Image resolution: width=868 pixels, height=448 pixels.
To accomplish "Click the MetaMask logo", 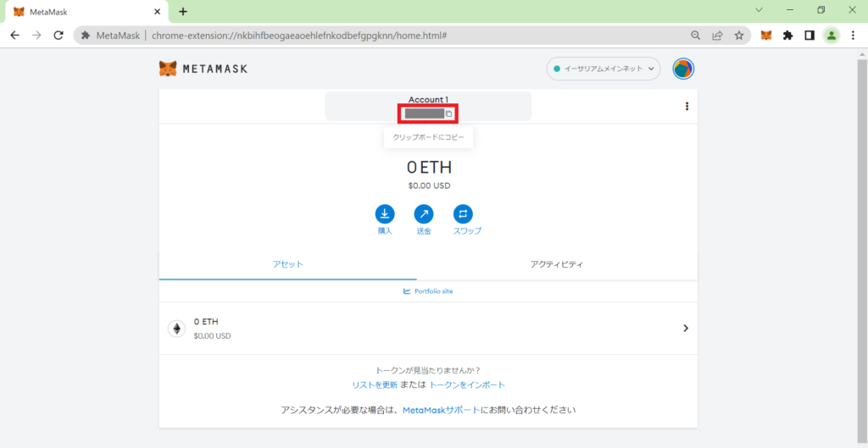I will [x=203, y=69].
